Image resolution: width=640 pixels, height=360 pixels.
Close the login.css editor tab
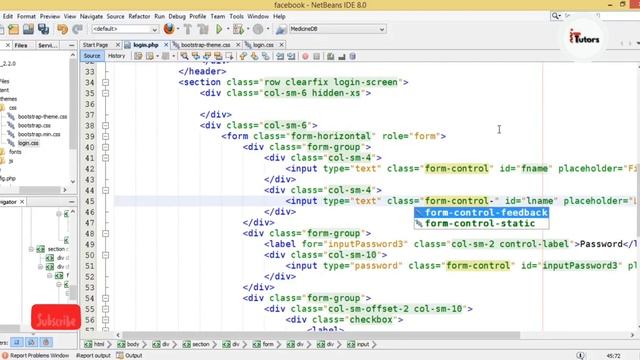pyautogui.click(x=281, y=45)
